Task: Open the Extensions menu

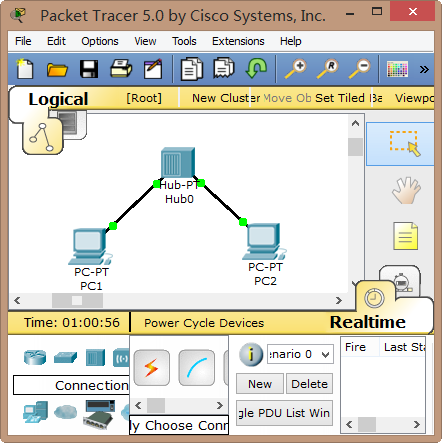Action: [x=238, y=41]
